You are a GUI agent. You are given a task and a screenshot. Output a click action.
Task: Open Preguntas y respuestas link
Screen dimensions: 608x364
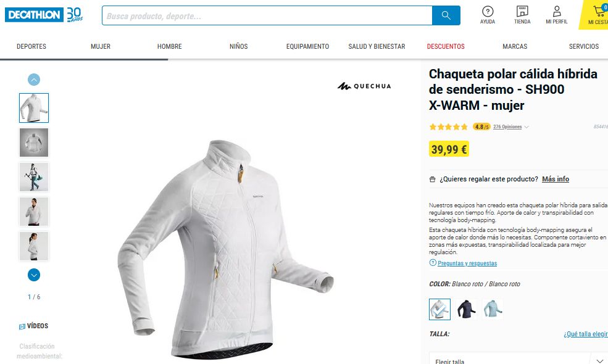coord(467,263)
